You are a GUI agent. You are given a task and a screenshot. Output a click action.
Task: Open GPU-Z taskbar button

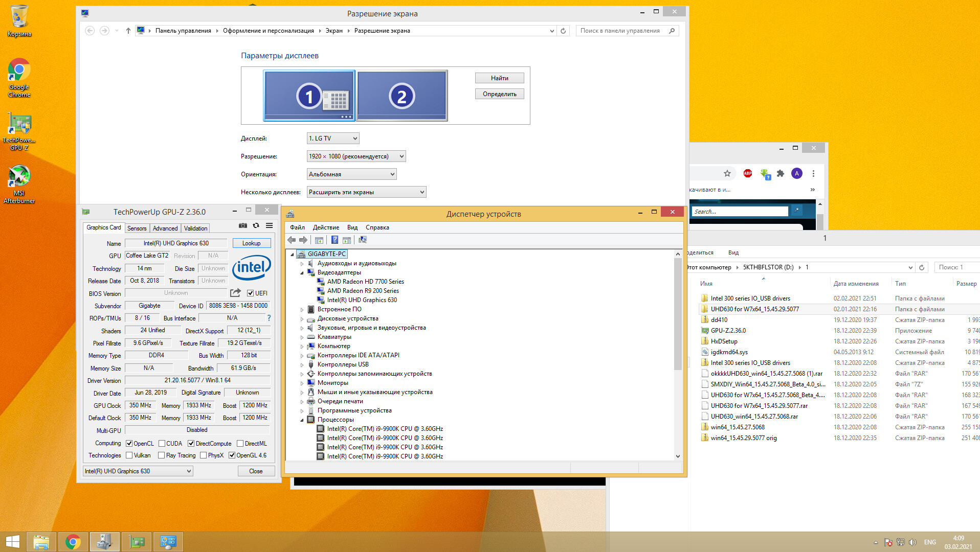[137, 542]
